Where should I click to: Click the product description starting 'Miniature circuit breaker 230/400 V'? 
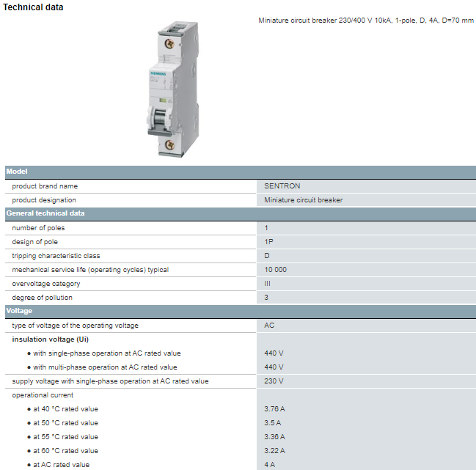click(x=366, y=21)
